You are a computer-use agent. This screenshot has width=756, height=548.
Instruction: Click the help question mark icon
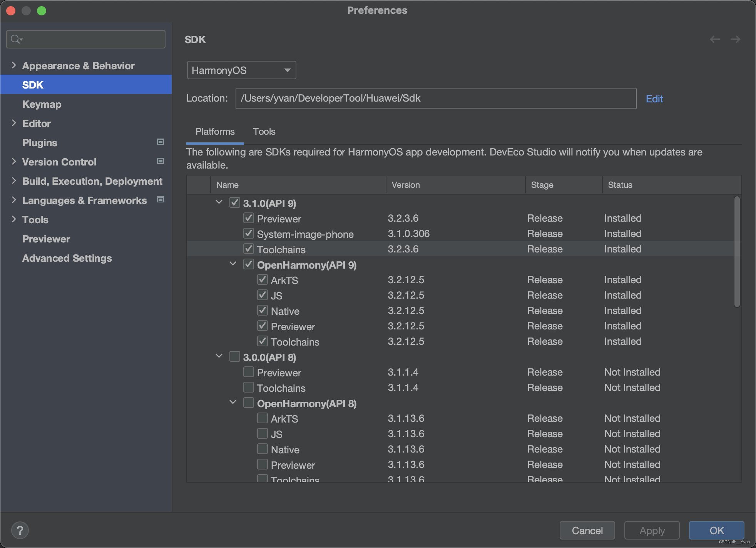20,530
